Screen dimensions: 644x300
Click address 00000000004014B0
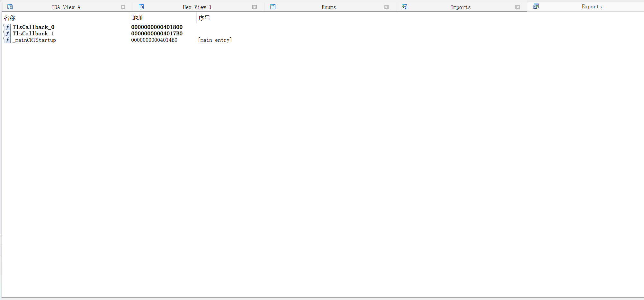pos(154,40)
